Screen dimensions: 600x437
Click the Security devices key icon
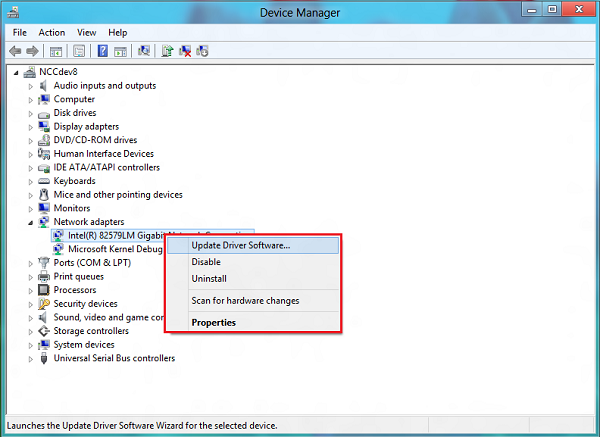tap(44, 304)
